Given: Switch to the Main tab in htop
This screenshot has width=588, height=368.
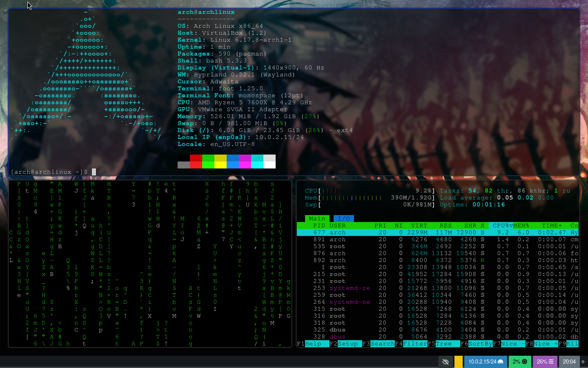Looking at the screenshot, I should [x=317, y=219].
